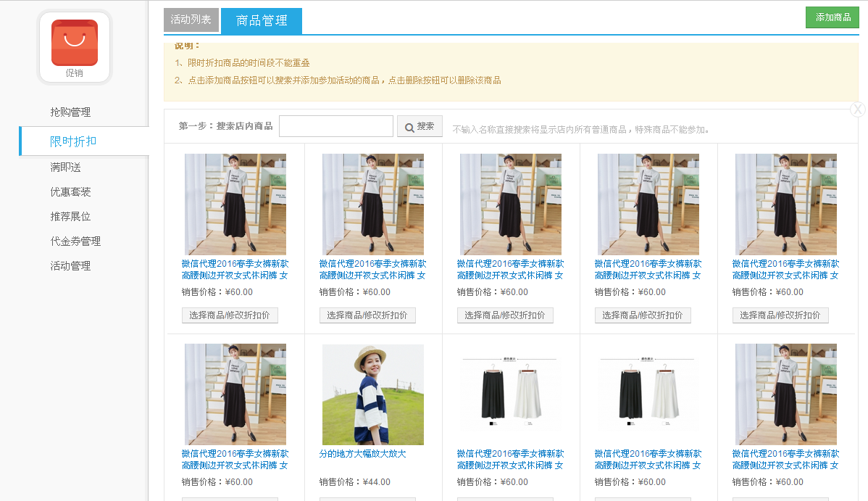Open first-row first product title link
Viewport: 868px width, 501px height.
click(x=235, y=269)
